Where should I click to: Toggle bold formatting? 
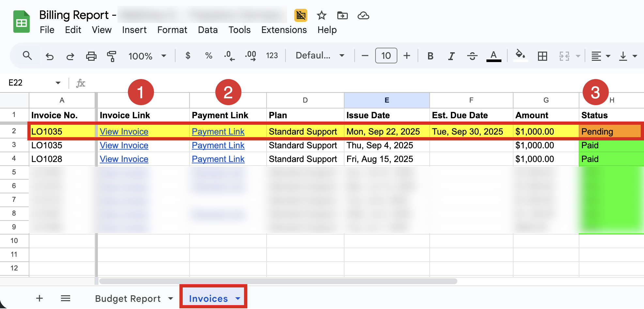point(430,56)
